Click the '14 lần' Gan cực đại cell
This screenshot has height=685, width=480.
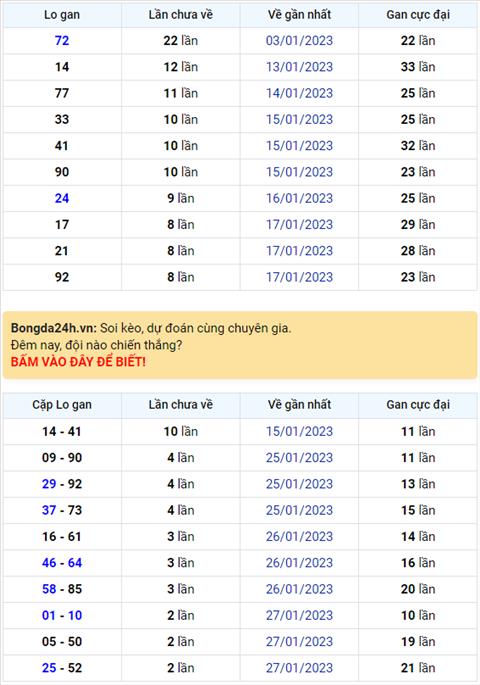tap(418, 536)
